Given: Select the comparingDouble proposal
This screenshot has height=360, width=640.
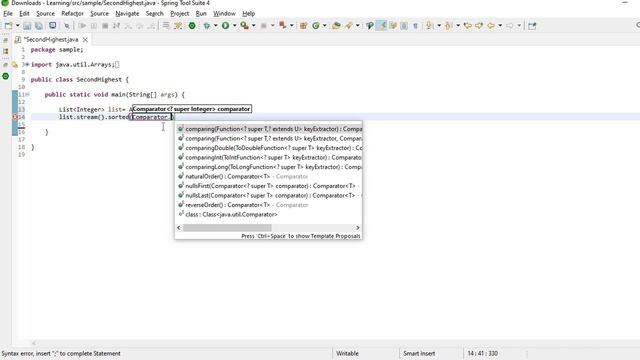Looking at the screenshot, I should point(269,148).
